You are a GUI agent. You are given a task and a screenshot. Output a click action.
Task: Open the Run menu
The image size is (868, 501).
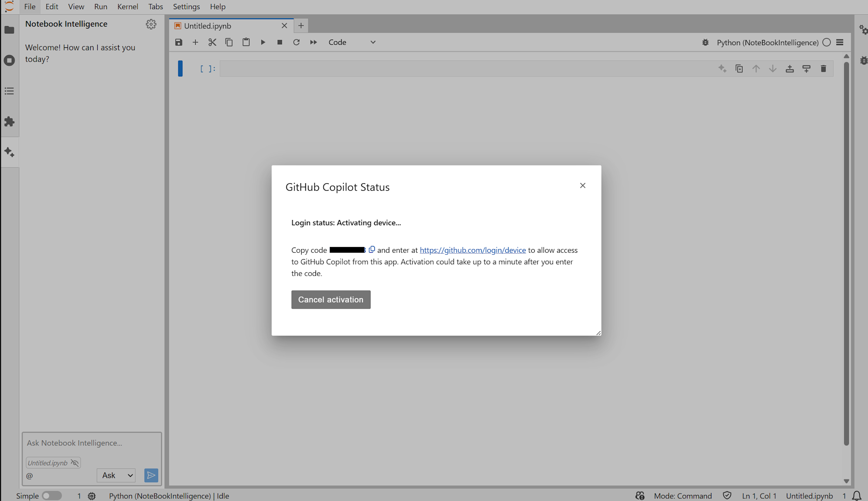[101, 7]
